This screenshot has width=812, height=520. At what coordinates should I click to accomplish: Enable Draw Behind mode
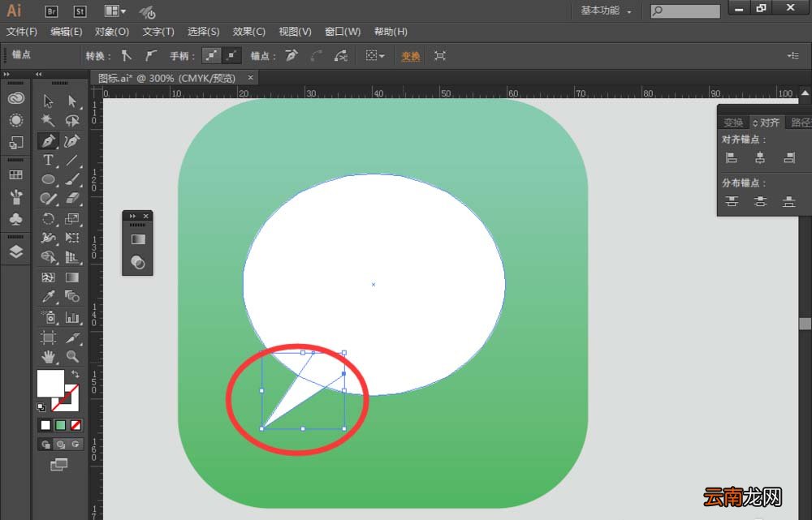coord(61,445)
